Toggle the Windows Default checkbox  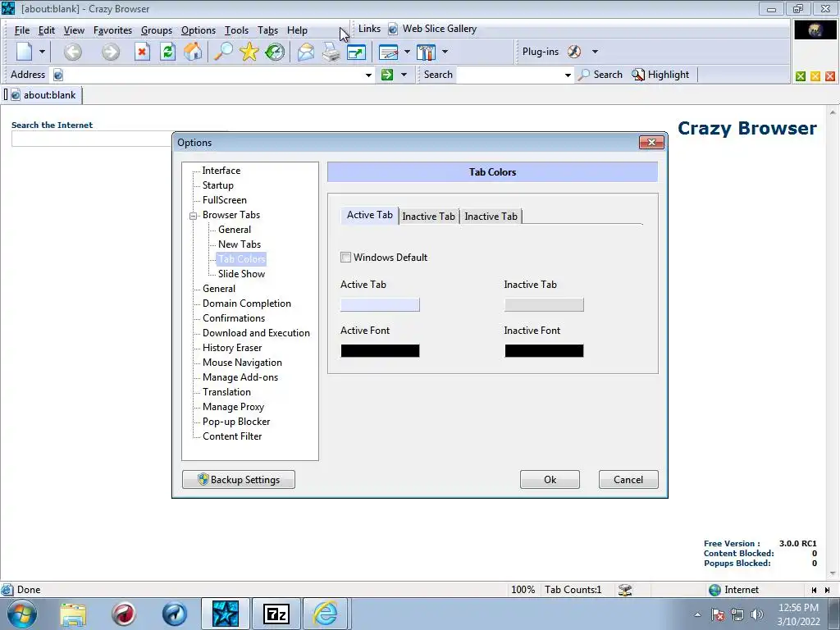(x=346, y=257)
